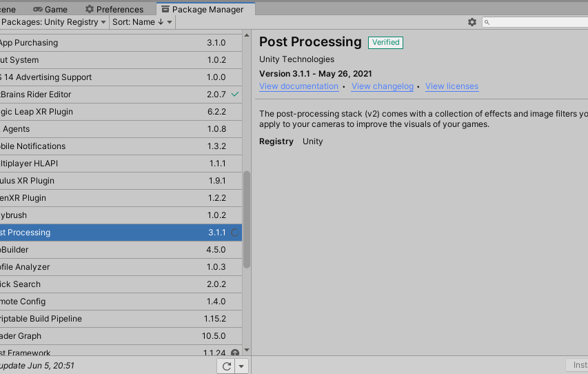Click ProBuilder version 4.5.0
Image resolution: width=588 pixels, height=374 pixels.
(x=216, y=250)
